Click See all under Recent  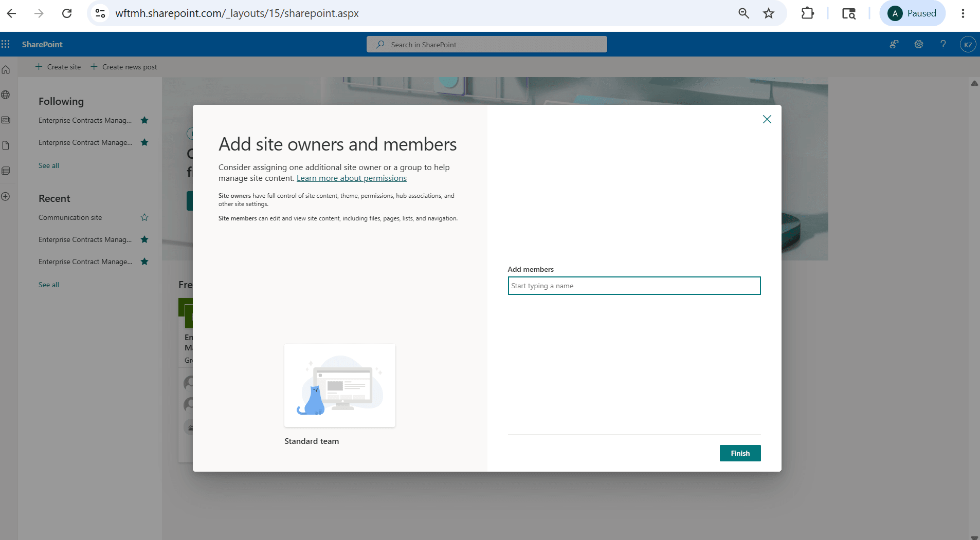tap(49, 285)
